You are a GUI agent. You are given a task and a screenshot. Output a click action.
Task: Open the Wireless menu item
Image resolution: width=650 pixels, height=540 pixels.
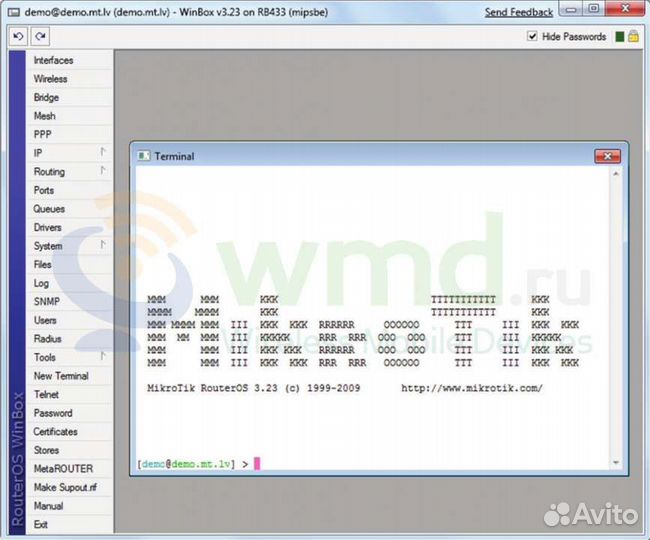pyautogui.click(x=69, y=79)
